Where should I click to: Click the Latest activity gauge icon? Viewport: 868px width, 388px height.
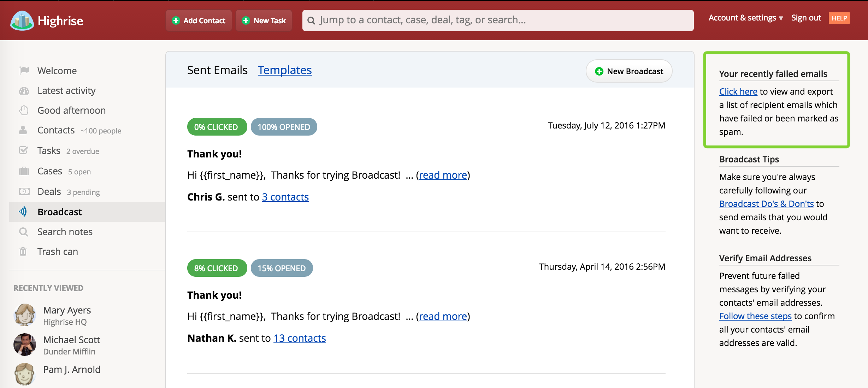pyautogui.click(x=24, y=91)
